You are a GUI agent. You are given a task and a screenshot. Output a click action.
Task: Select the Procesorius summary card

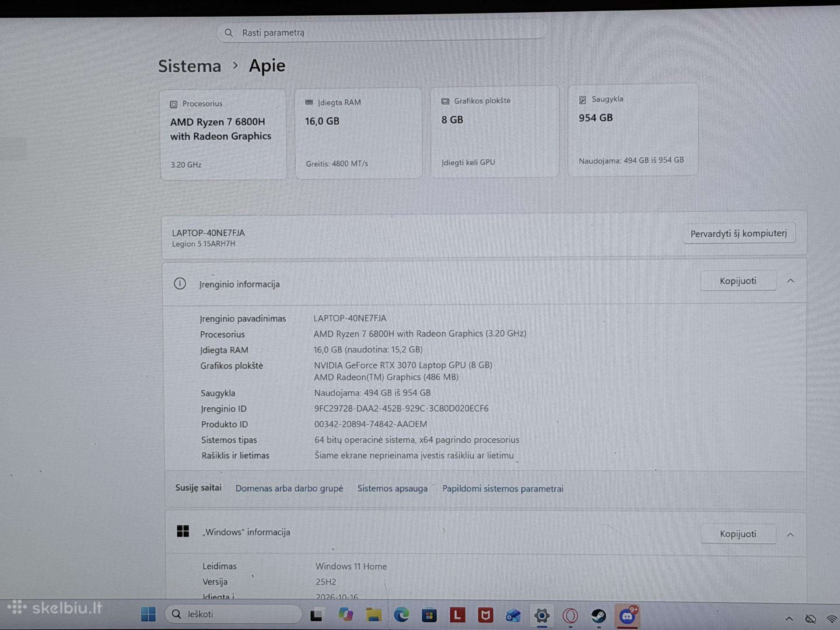pos(224,135)
